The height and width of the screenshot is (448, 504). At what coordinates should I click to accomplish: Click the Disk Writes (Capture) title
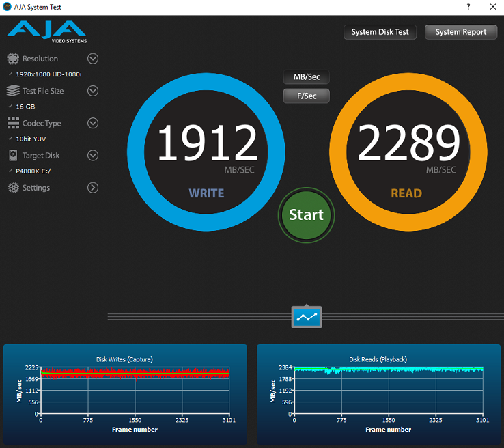coord(125,359)
